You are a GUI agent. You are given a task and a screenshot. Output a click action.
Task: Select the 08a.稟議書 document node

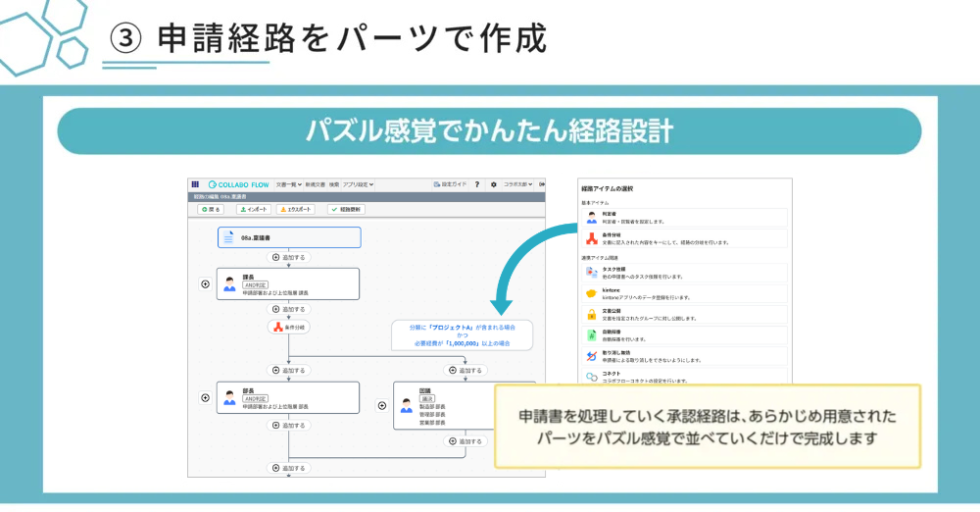pyautogui.click(x=289, y=237)
